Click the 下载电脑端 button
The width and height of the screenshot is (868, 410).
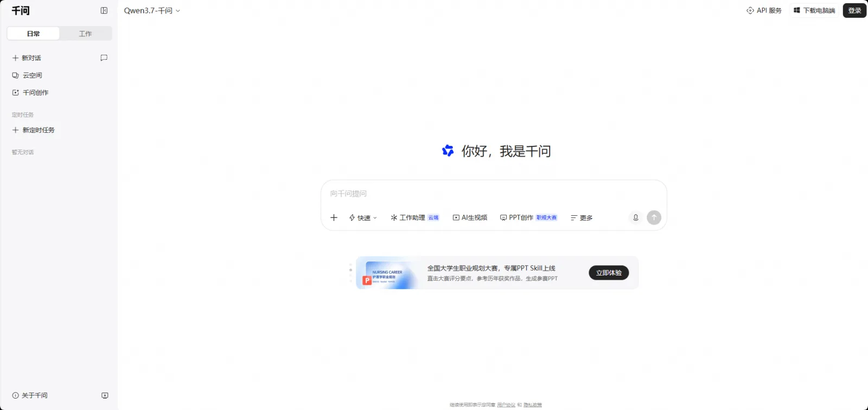[814, 10]
